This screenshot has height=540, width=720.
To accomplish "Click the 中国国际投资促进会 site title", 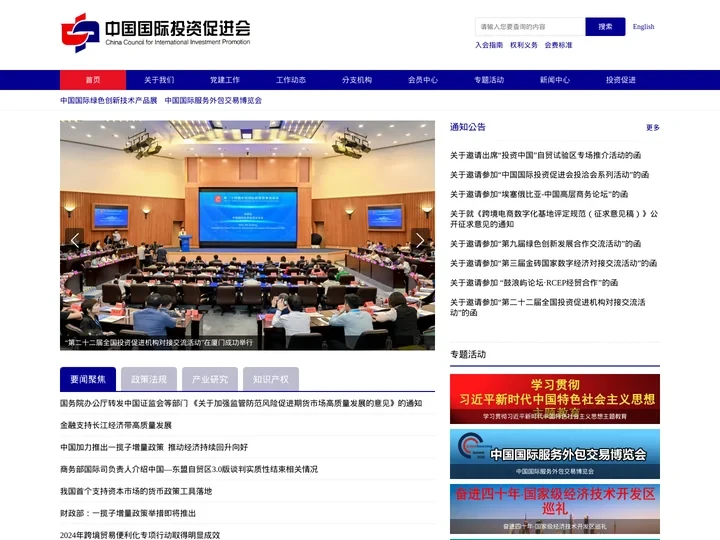I will 178,28.
